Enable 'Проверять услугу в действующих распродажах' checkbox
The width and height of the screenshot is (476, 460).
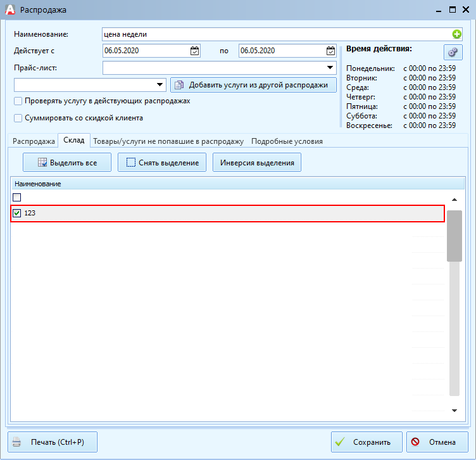(x=18, y=101)
